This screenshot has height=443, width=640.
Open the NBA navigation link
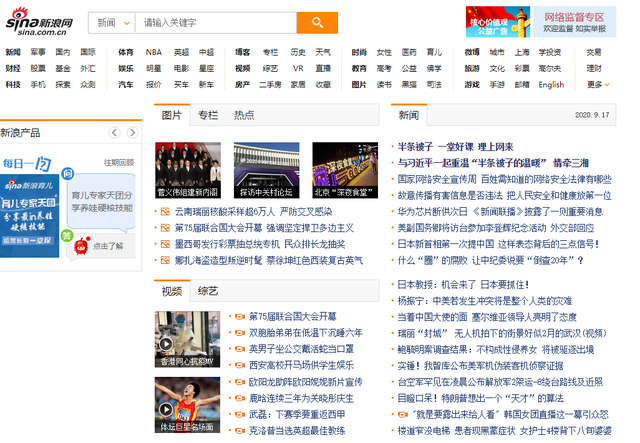click(x=154, y=52)
